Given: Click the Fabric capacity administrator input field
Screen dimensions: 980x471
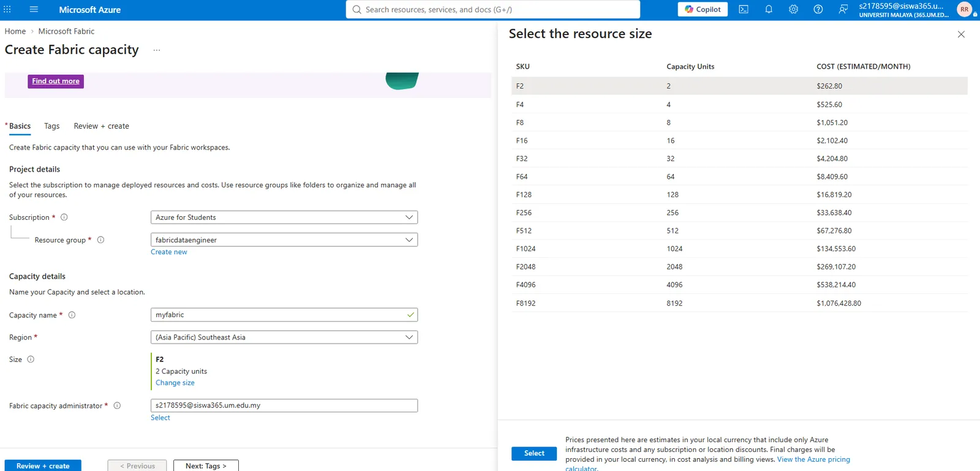Looking at the screenshot, I should pos(284,405).
